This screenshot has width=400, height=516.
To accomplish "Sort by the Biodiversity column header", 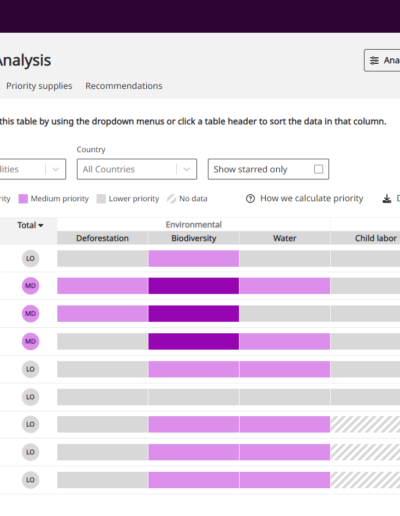I will click(x=194, y=238).
